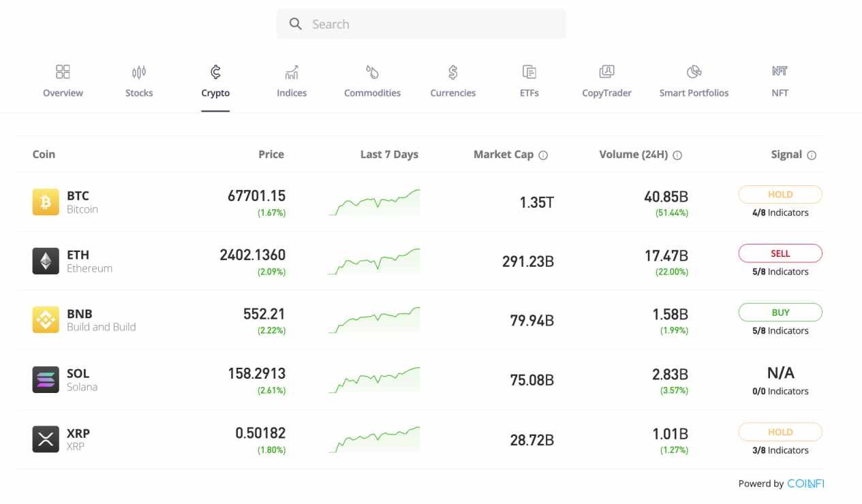Click the 79.94B market cap value

(x=532, y=321)
